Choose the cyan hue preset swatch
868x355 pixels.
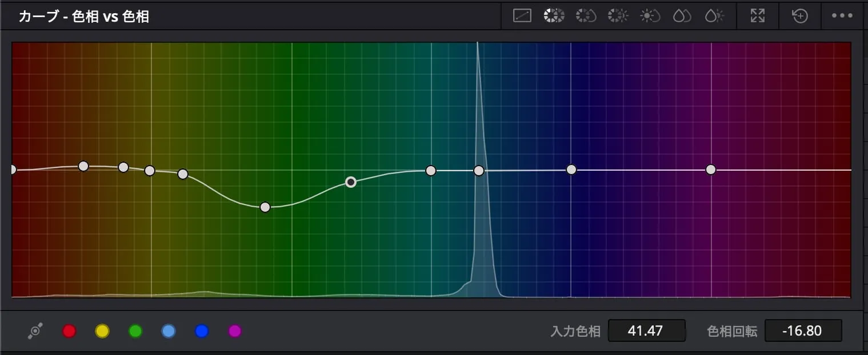169,331
